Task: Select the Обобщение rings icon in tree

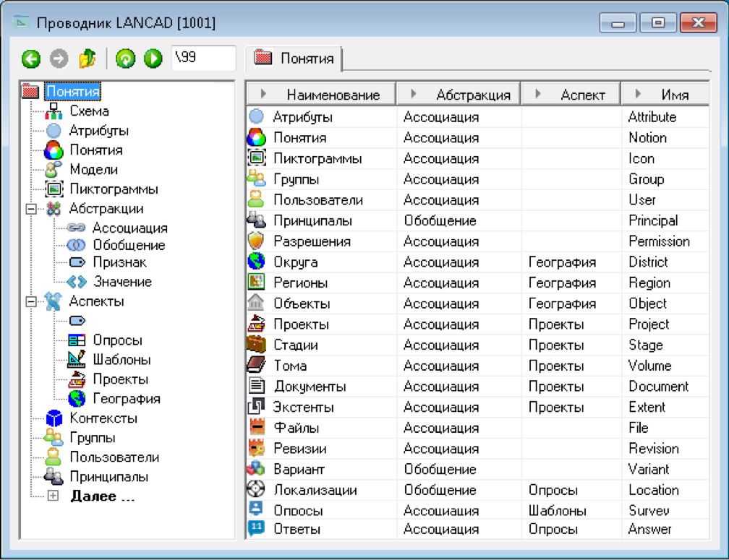Action: [76, 245]
